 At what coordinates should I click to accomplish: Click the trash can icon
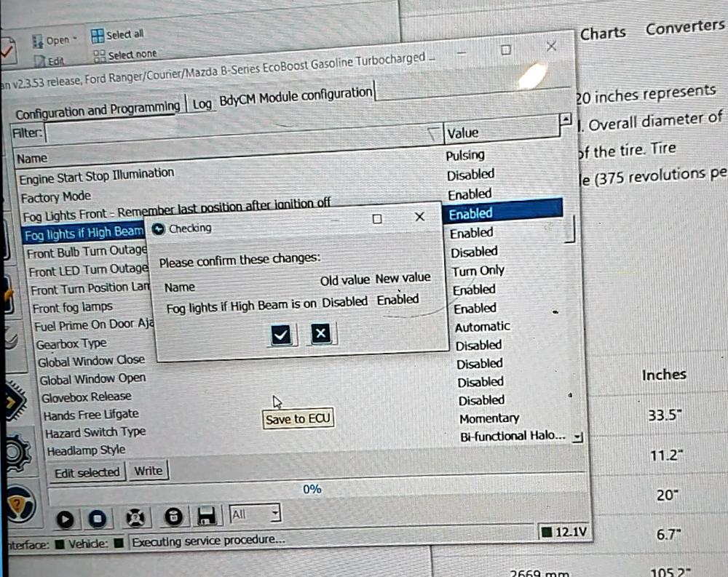(x=172, y=517)
